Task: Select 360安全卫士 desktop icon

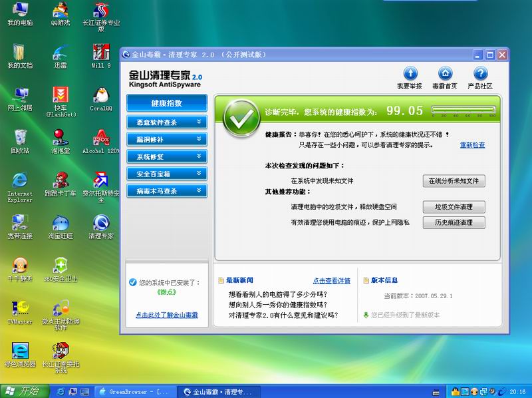Action: click(x=61, y=270)
